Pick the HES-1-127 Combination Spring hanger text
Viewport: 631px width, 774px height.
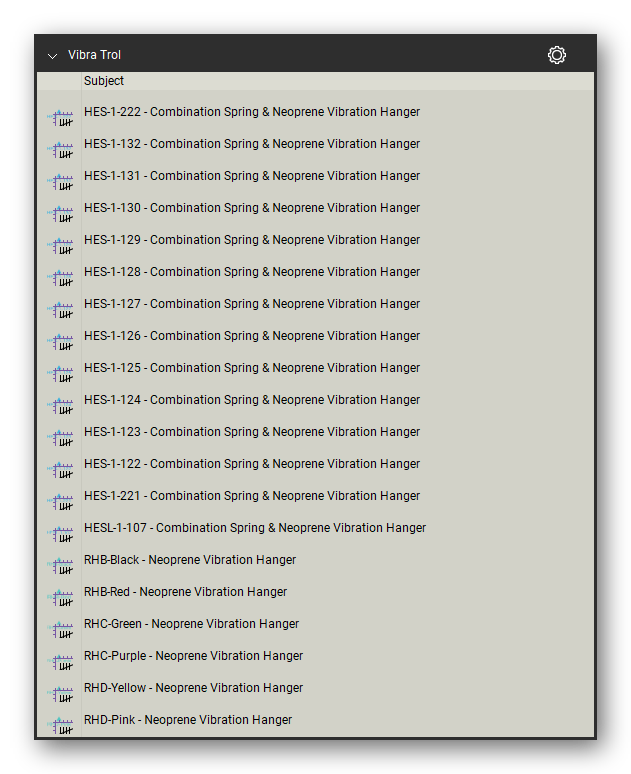tap(252, 304)
